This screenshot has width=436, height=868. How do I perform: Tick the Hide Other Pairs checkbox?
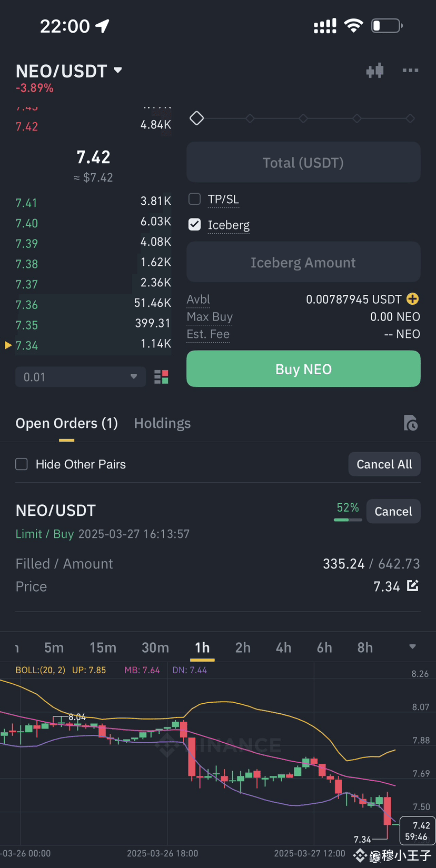(22, 464)
